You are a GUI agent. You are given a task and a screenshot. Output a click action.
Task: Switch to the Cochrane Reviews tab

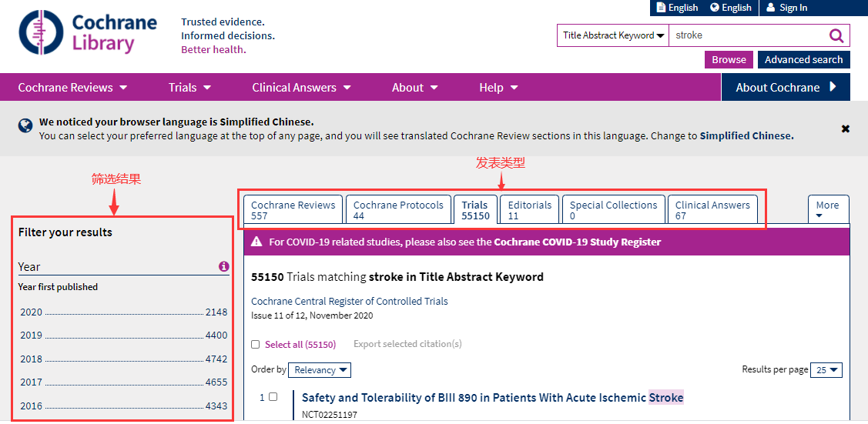coord(293,209)
